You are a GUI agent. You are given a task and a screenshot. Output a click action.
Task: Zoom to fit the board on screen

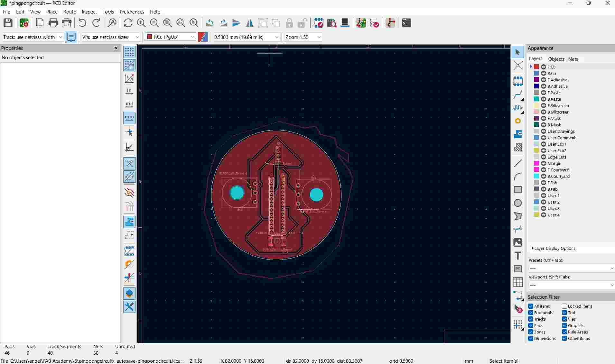(x=167, y=23)
